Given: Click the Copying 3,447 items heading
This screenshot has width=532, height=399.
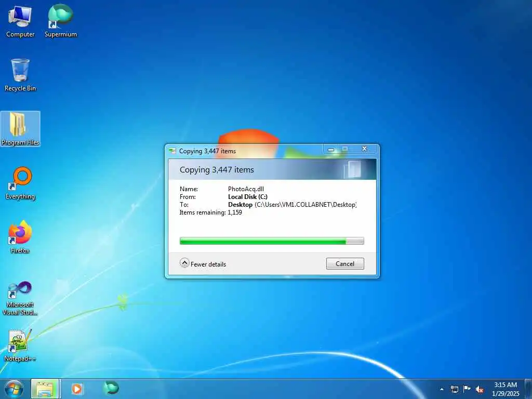Looking at the screenshot, I should coord(217,170).
